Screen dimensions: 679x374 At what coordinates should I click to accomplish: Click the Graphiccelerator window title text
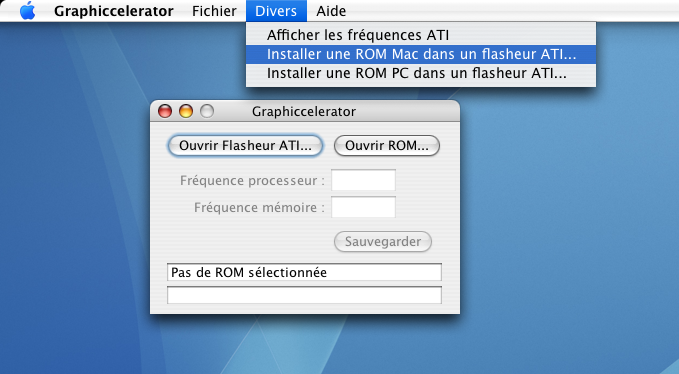pos(304,112)
